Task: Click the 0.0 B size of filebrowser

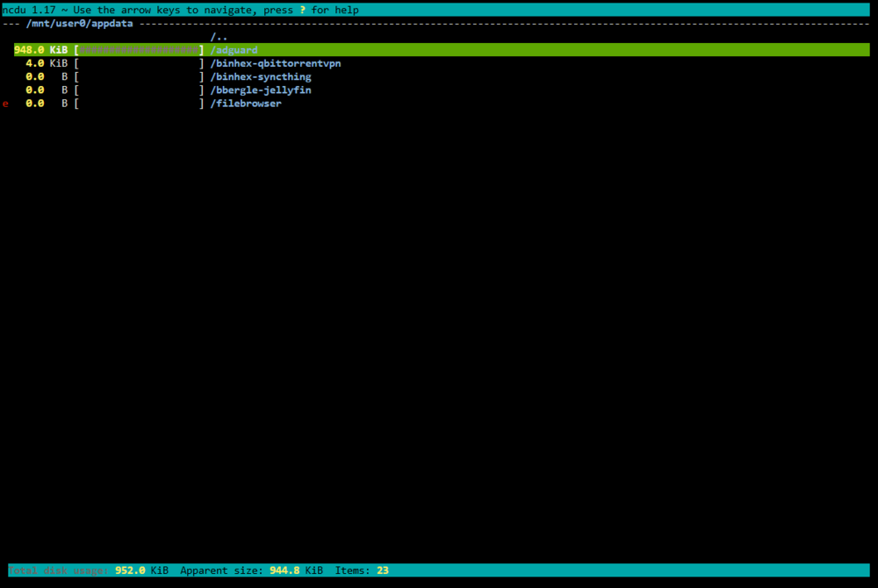Action: [x=47, y=104]
